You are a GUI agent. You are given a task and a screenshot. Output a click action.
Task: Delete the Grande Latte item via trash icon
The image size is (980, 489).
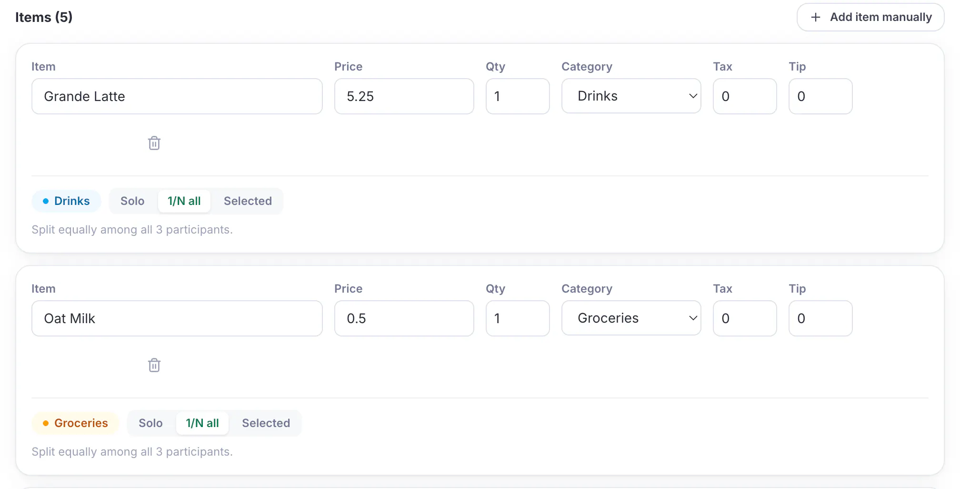154,143
